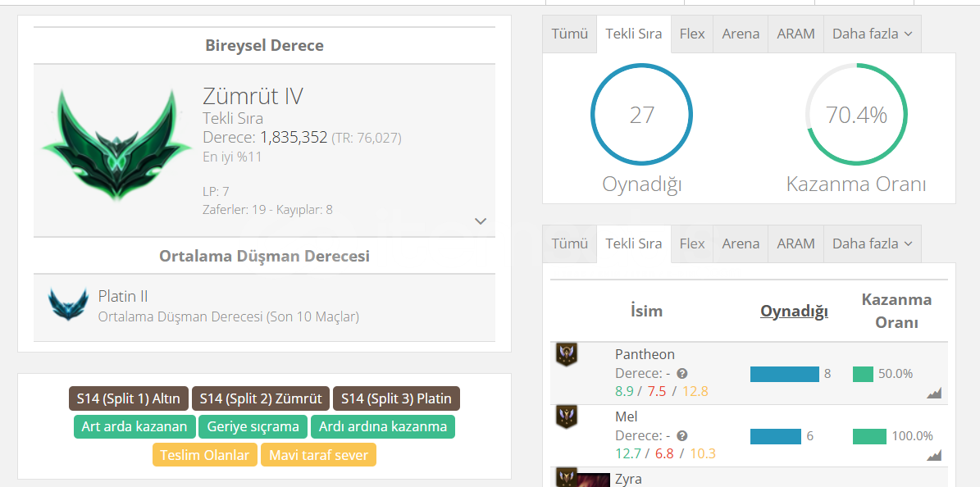Open Daha fazla dropdown above games played
980x487 pixels.
coord(873,34)
